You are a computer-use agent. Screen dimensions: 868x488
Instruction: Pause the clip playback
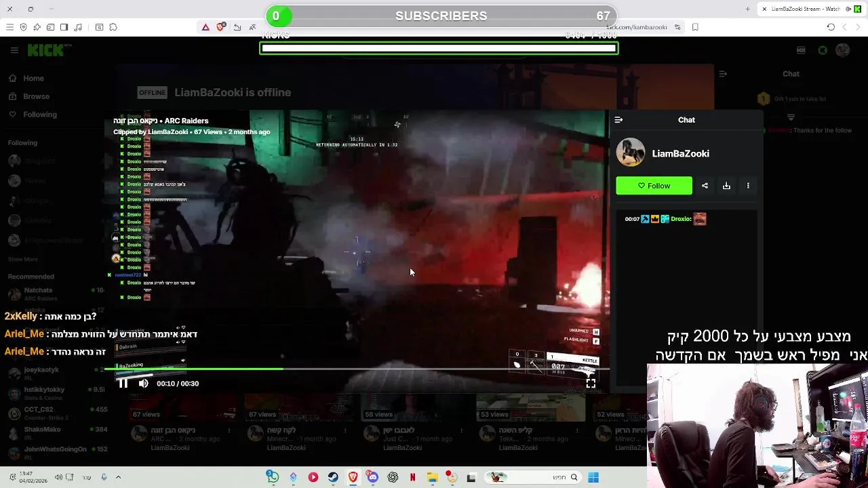tap(122, 384)
